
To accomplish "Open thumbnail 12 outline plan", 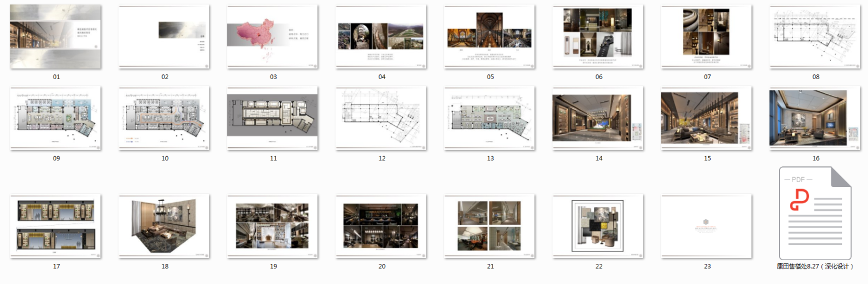I will click(381, 118).
